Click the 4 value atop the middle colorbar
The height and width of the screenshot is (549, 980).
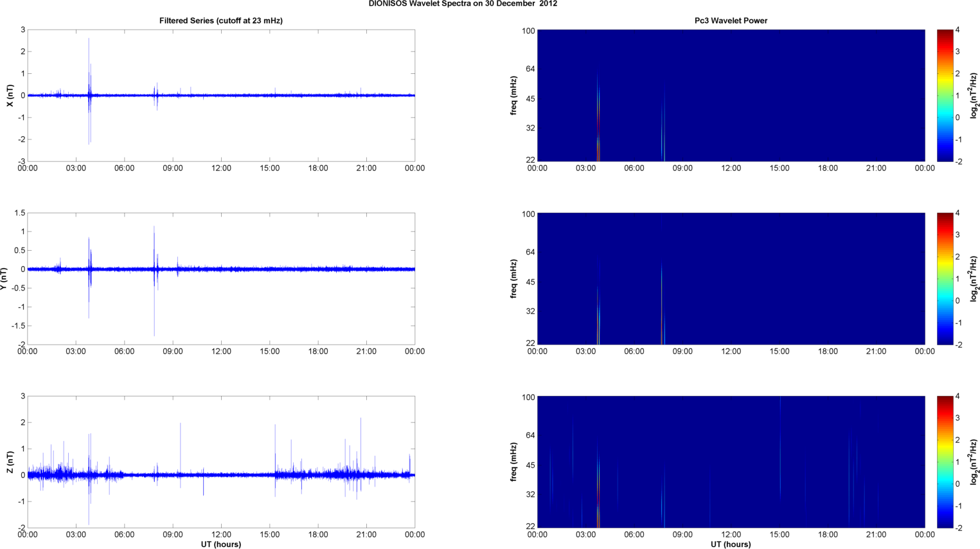(x=958, y=213)
